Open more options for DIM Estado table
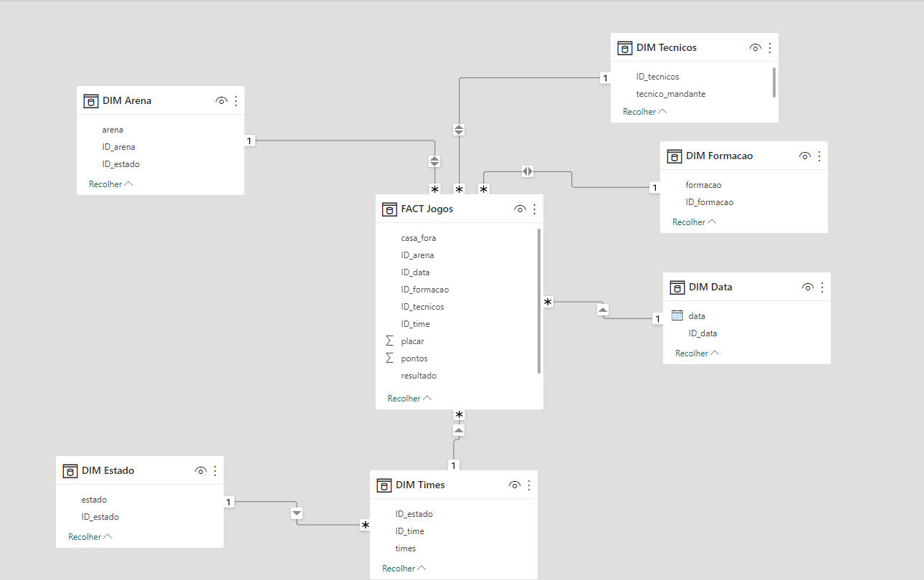Viewport: 924px width, 580px height. point(215,471)
